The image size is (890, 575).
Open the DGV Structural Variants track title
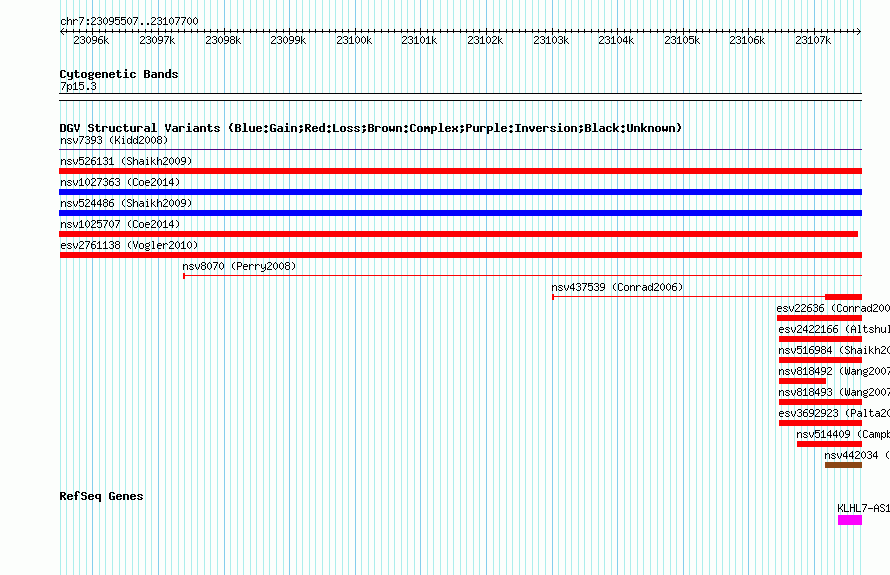coord(371,128)
